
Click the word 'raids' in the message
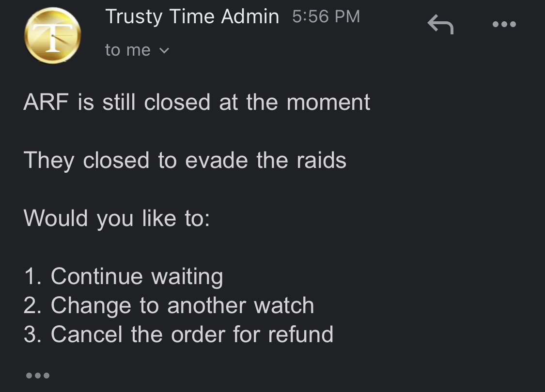click(x=322, y=160)
